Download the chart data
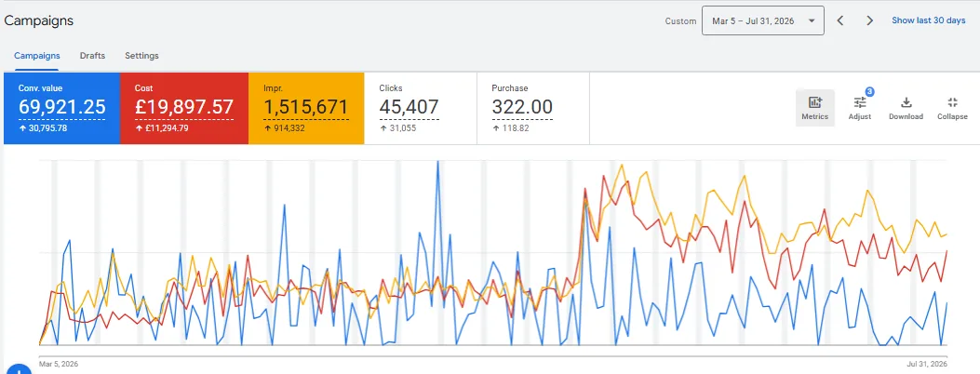The image size is (980, 374). tap(906, 108)
